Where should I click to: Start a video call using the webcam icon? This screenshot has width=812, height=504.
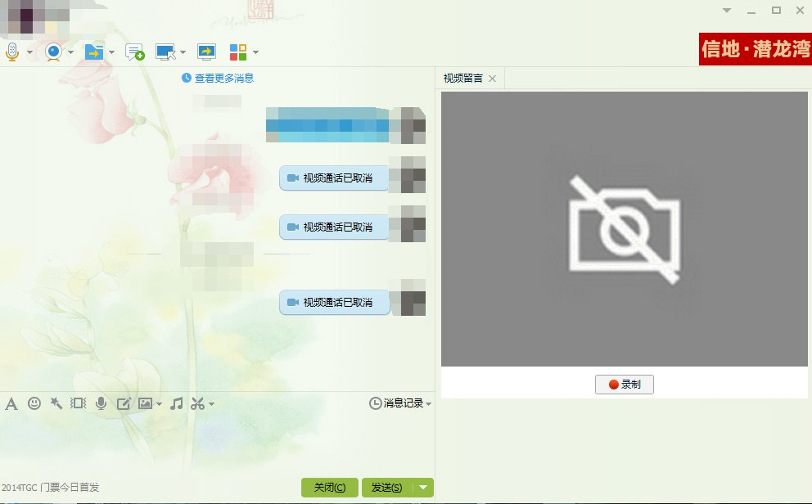tap(52, 52)
